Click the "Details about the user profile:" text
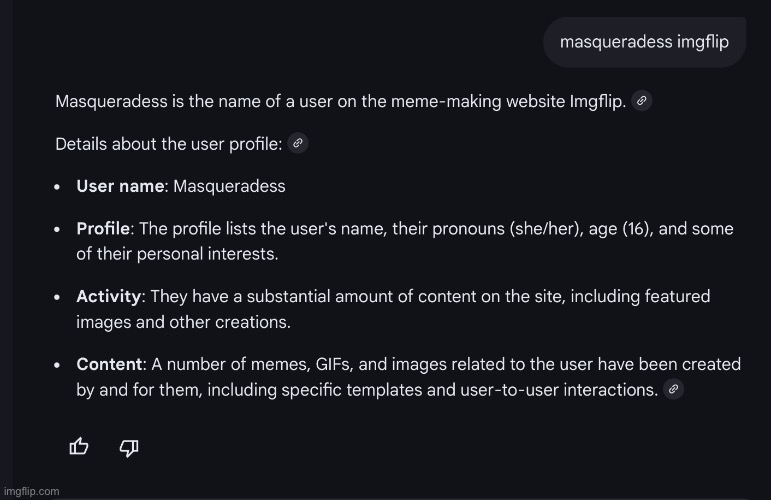Screen dimensions: 771x500 point(168,143)
